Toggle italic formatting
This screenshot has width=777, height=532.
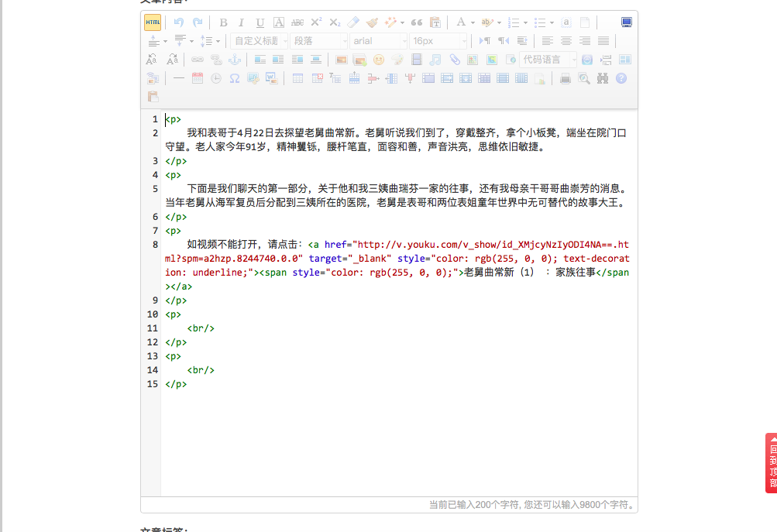tap(242, 22)
